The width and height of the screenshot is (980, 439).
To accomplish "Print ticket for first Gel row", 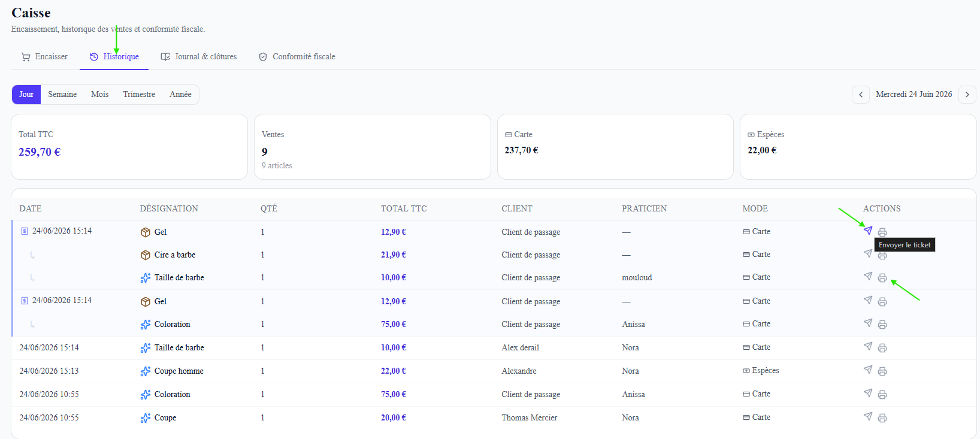I will (882, 232).
